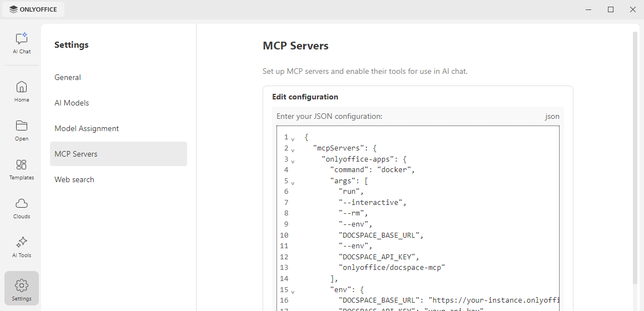Open the AI Models settings section
This screenshot has height=311, width=644.
[x=118, y=103]
